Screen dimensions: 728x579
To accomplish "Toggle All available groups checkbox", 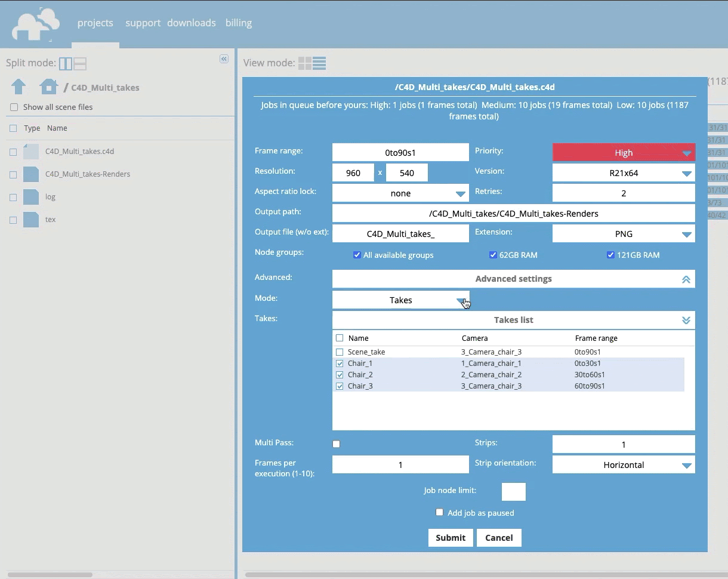I will 357,255.
